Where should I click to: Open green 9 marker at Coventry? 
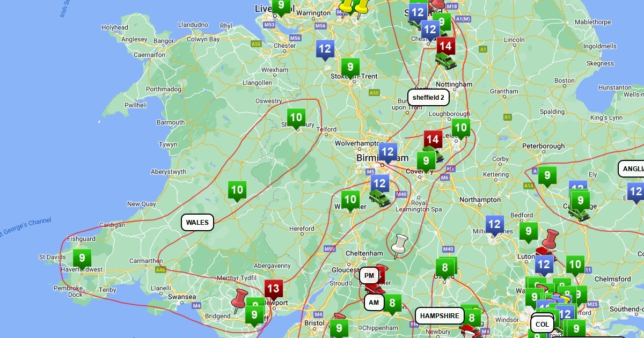pos(426,161)
